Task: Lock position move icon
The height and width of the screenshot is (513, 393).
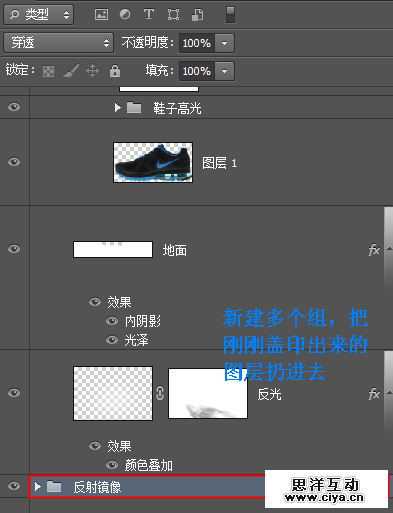Action: click(92, 71)
